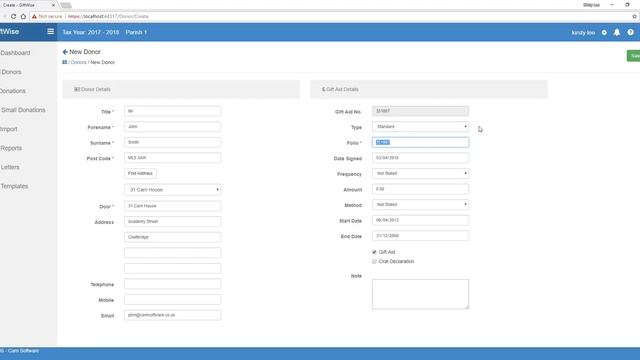Expand the 31 Cam House address dropdown

coord(173,190)
